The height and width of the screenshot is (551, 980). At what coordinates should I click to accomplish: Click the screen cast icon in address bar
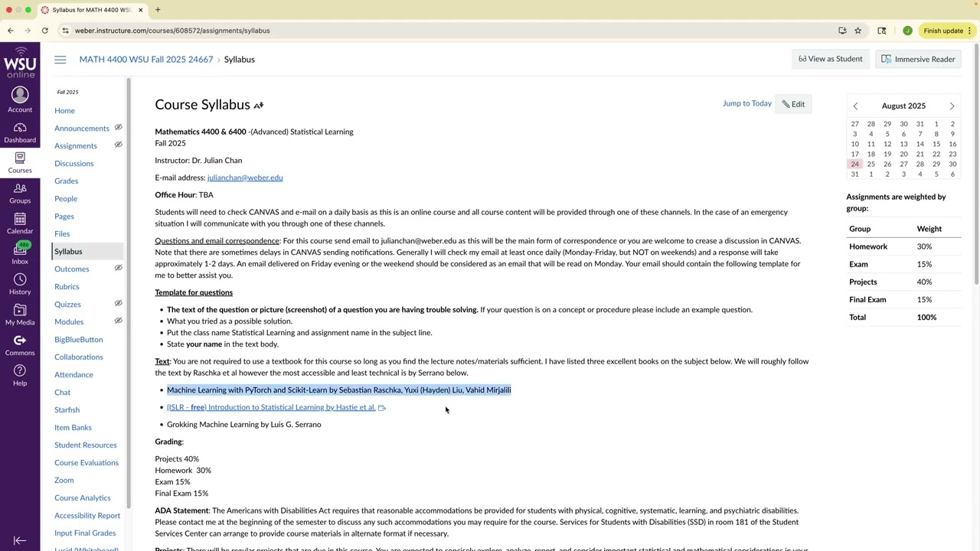tap(842, 31)
